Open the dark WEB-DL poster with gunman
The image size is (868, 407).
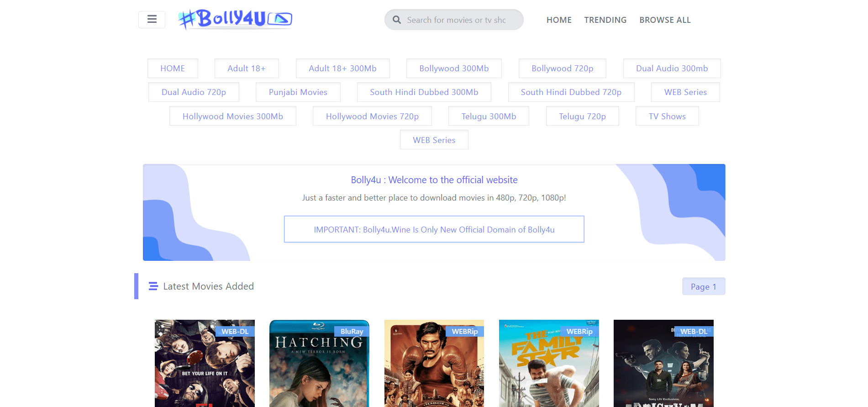(x=663, y=363)
